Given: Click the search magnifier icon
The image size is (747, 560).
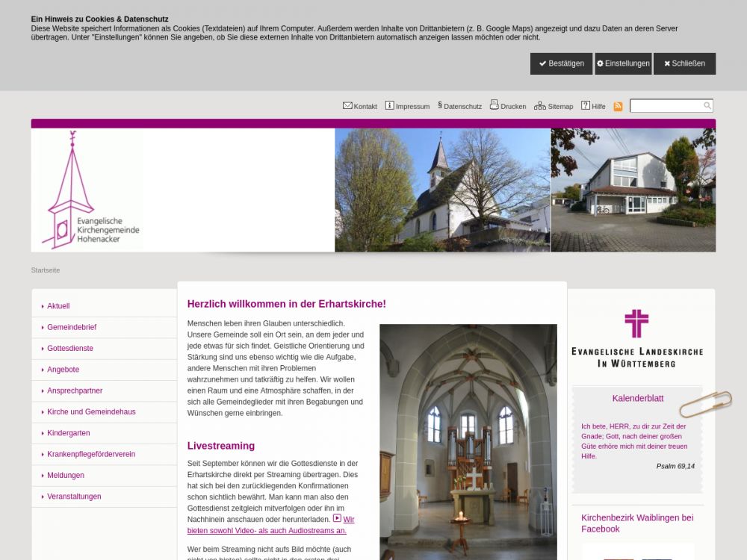Looking at the screenshot, I should pos(707,106).
